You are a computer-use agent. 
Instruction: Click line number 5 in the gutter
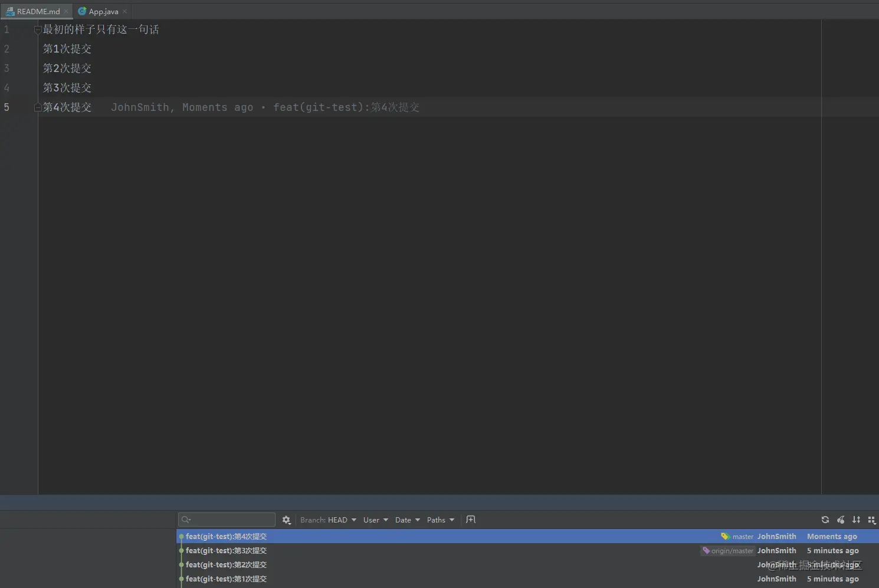tap(6, 107)
